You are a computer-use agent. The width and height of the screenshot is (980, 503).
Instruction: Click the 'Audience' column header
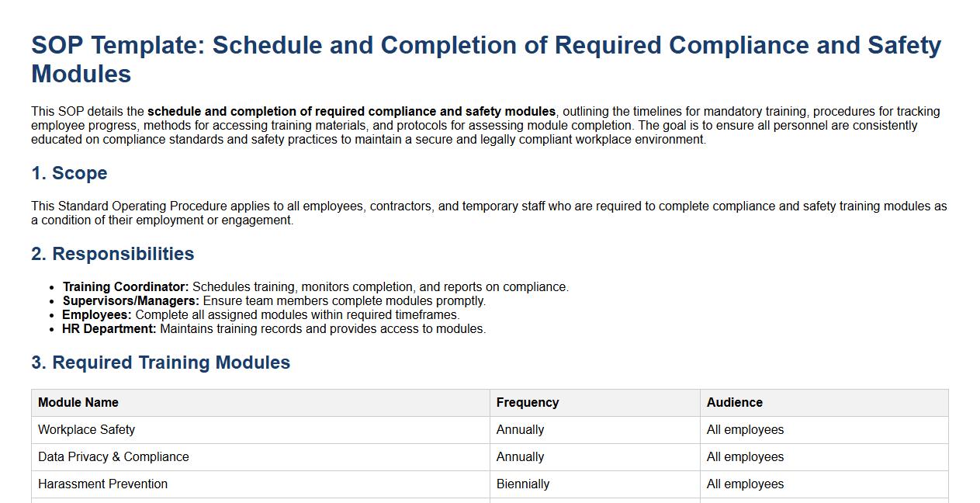tap(735, 403)
